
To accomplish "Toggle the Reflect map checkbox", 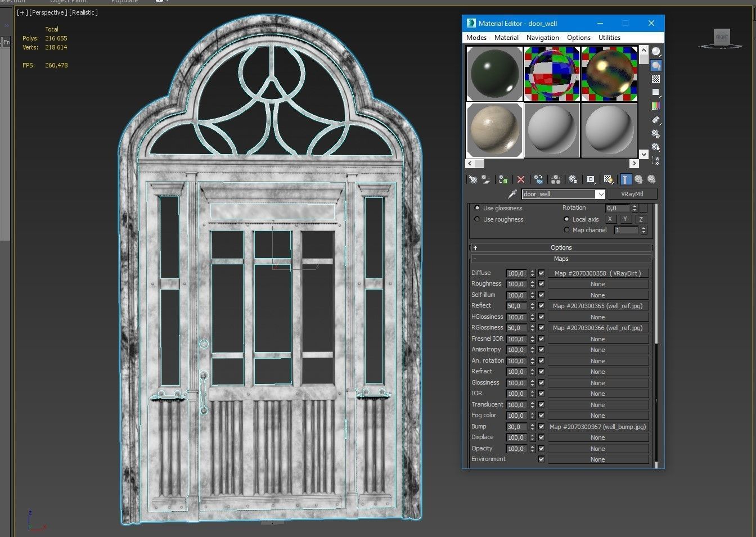I will [541, 306].
